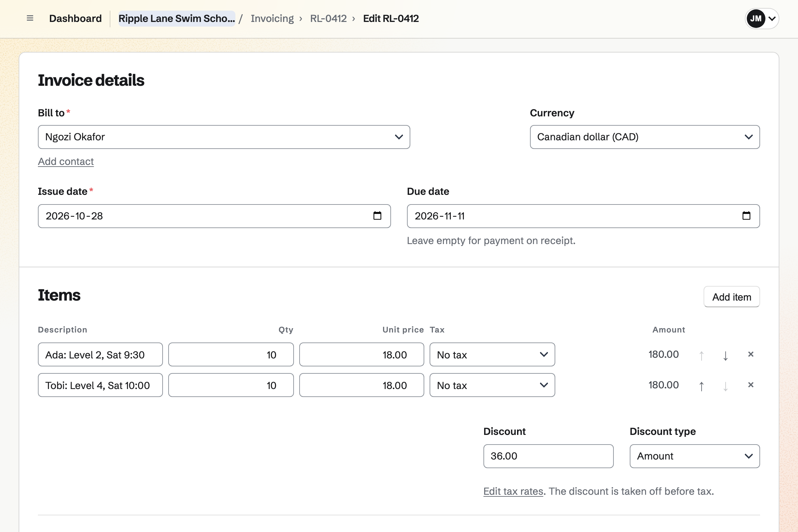Remove the Ada: Level 2 item row
Image resolution: width=798 pixels, height=532 pixels.
[751, 354]
